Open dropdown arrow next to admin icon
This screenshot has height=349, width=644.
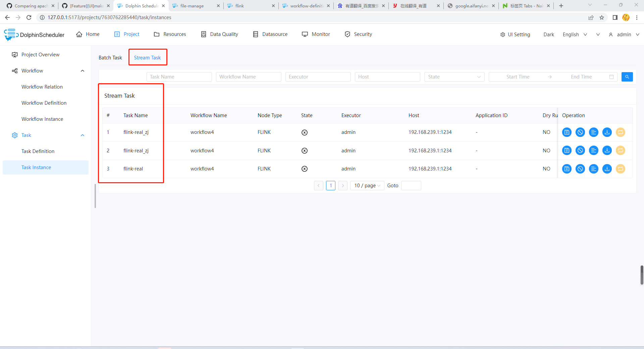point(598,35)
